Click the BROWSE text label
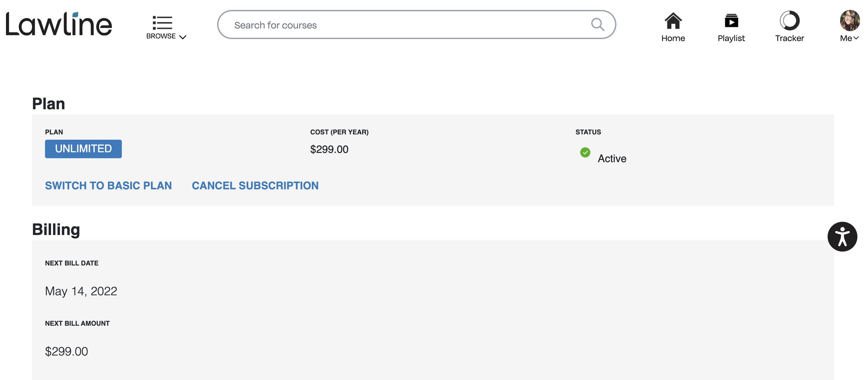The height and width of the screenshot is (380, 868). click(x=161, y=36)
